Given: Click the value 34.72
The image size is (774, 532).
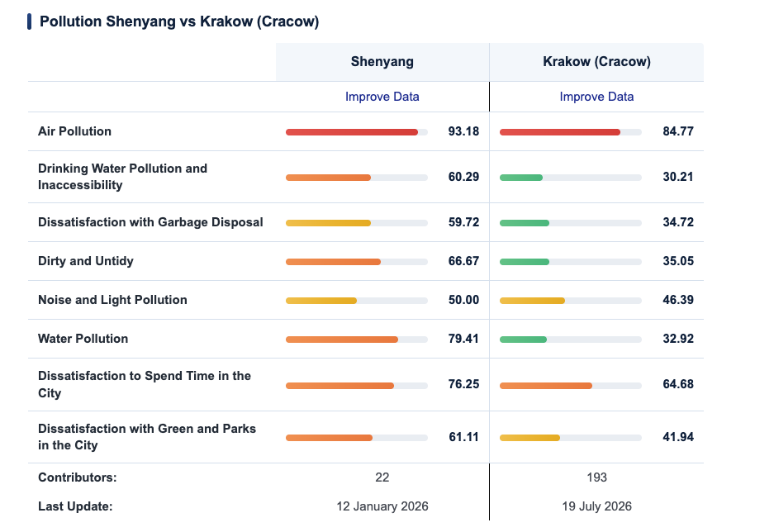Looking at the screenshot, I should point(677,222).
